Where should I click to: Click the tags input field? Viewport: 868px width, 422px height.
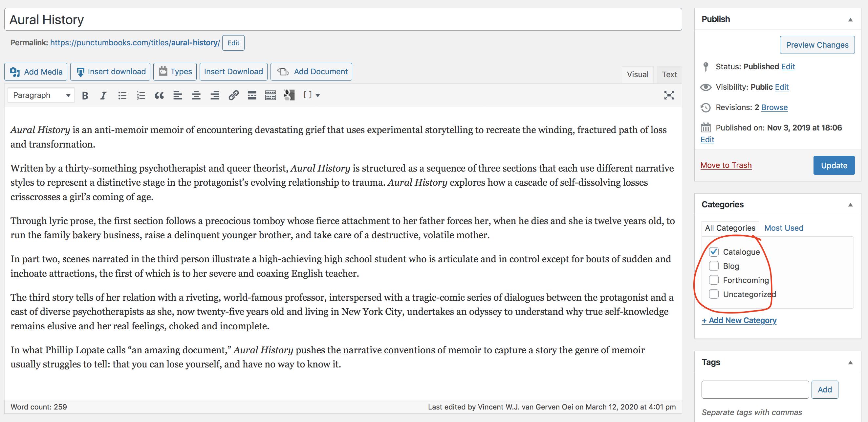(x=755, y=389)
